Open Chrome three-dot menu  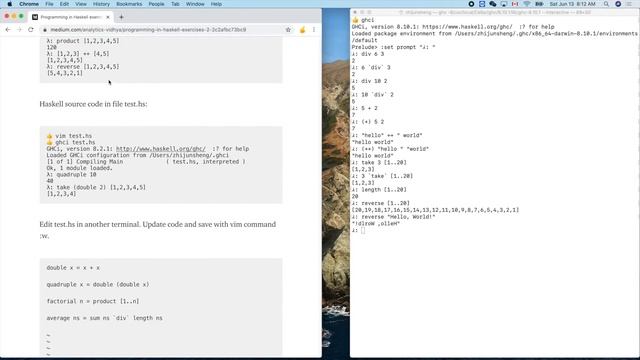(x=314, y=30)
